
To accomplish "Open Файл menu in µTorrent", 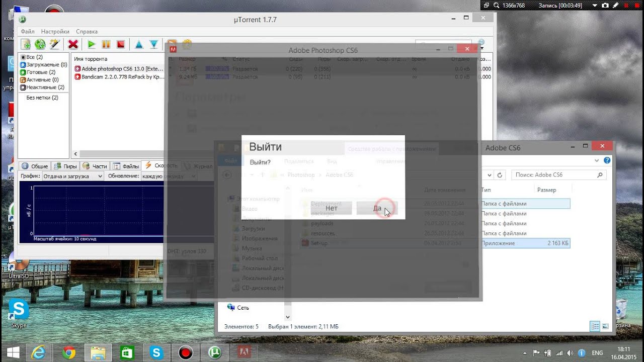I will coord(28,32).
